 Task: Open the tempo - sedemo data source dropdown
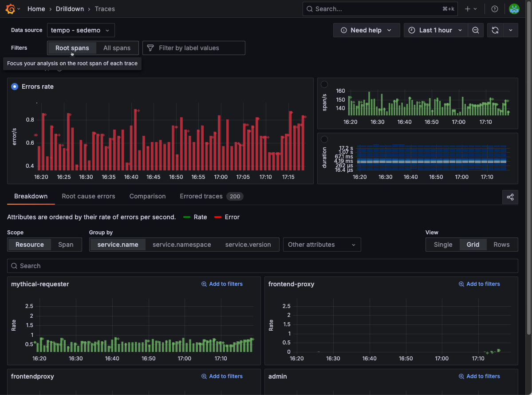pyautogui.click(x=80, y=30)
